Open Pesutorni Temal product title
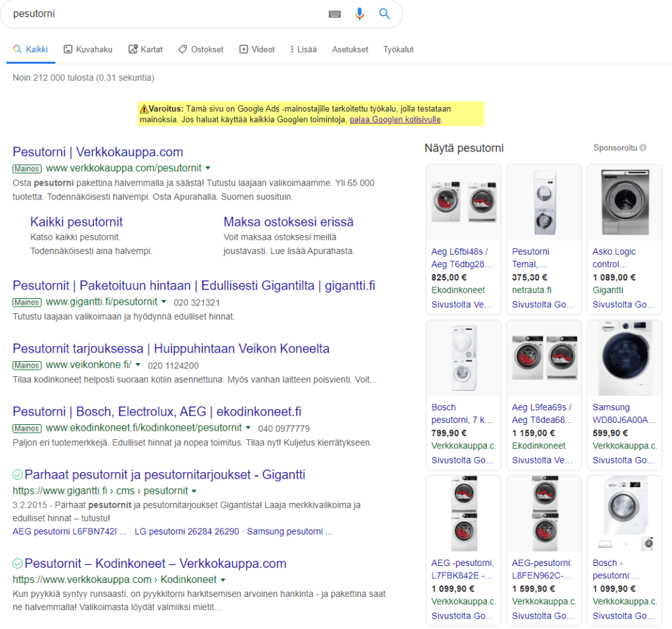The height and width of the screenshot is (629, 672). [530, 257]
